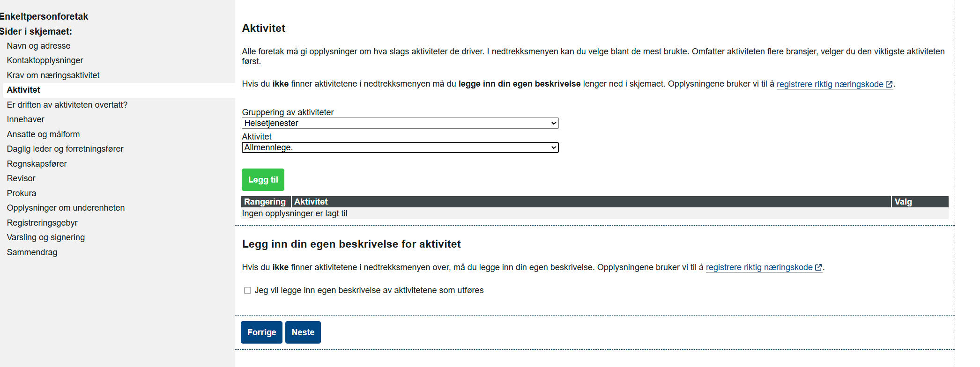The width and height of the screenshot is (980, 367).
Task: Select Krav om næringsaktivitet sidebar item
Action: (53, 75)
